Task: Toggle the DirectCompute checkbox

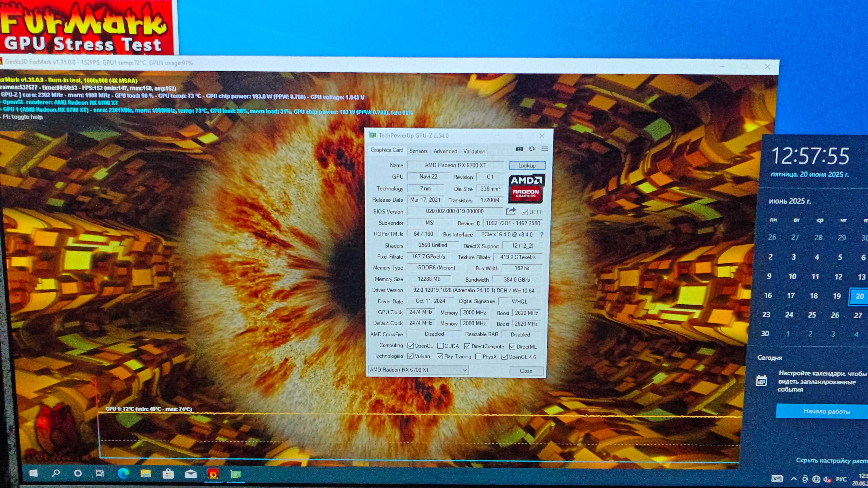Action: [x=467, y=346]
